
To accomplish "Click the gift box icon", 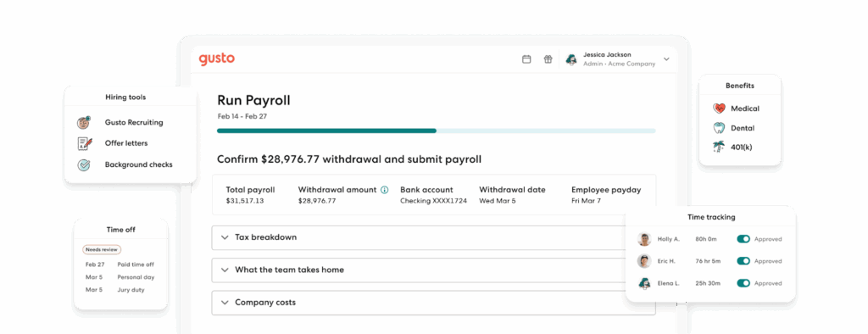I will click(548, 59).
